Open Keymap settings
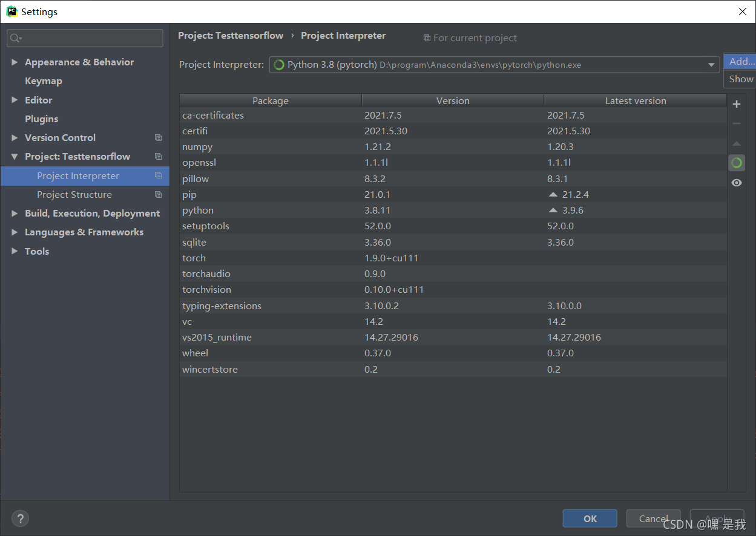Viewport: 756px width, 536px height. coord(44,80)
